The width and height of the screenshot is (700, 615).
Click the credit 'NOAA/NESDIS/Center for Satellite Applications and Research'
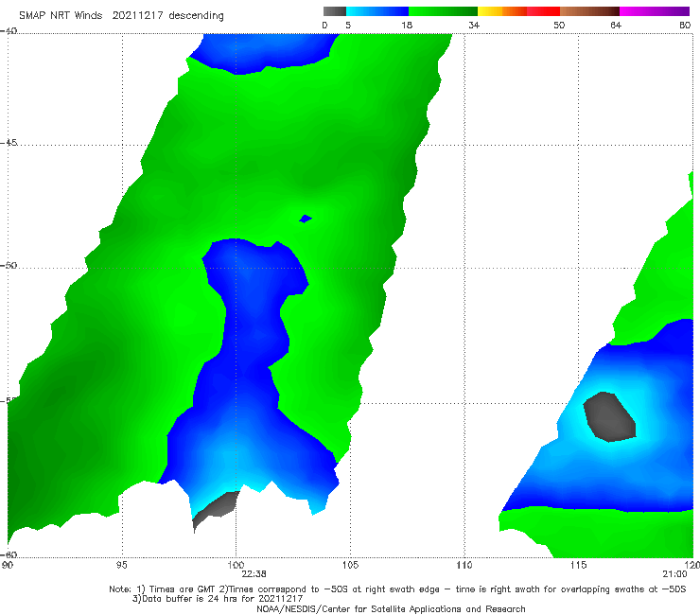click(x=391, y=609)
